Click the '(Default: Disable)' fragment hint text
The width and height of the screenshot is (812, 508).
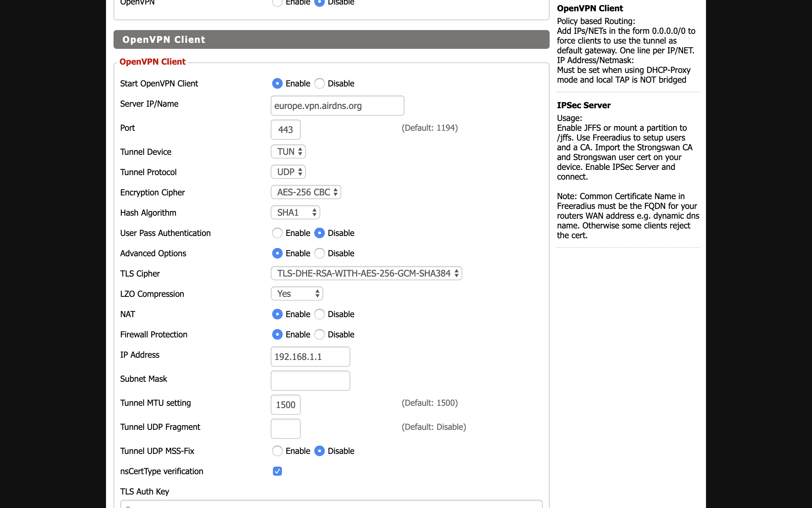pos(434,427)
